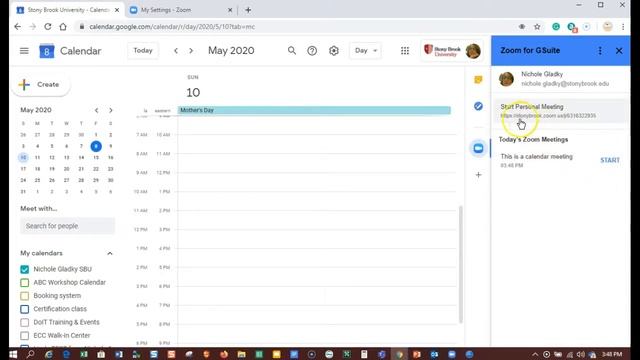This screenshot has height=360, width=640.
Task: Toggle DoIT Training & Events checkbox
Action: coord(24,322)
